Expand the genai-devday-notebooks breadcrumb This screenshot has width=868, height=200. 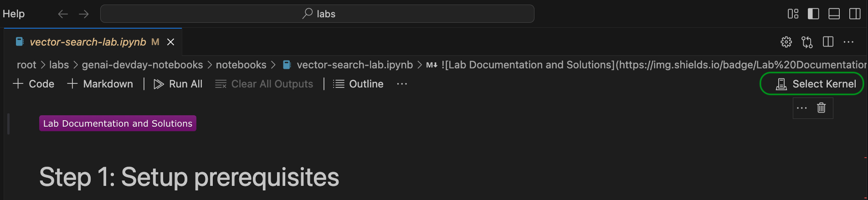[x=142, y=65]
